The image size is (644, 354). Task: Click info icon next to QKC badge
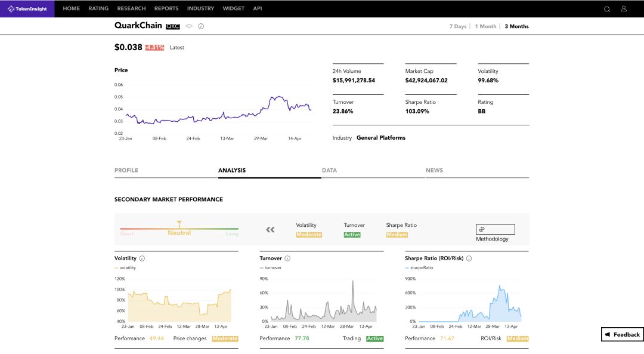201,26
